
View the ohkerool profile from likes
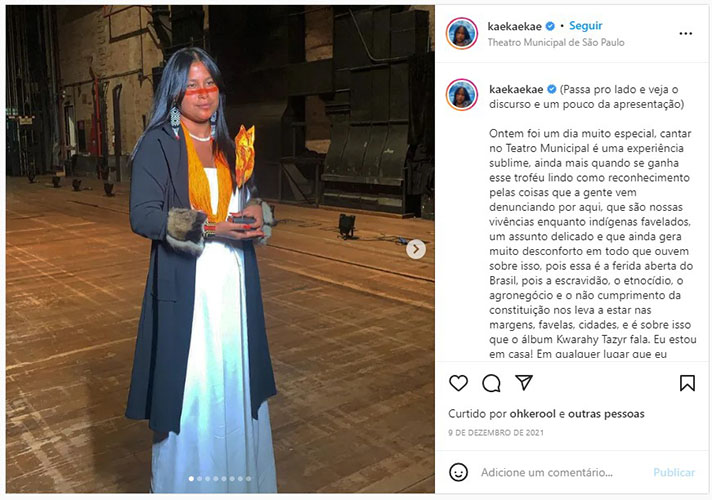click(x=533, y=414)
